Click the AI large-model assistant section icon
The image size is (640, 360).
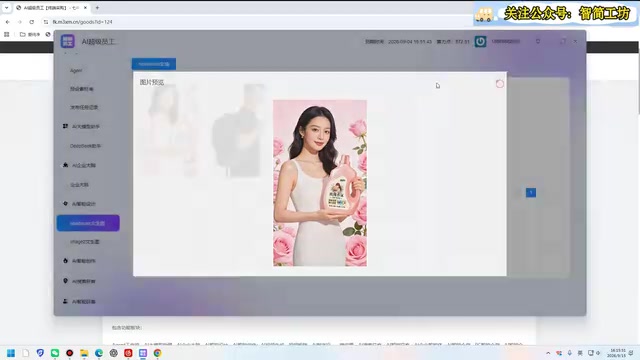point(65,126)
